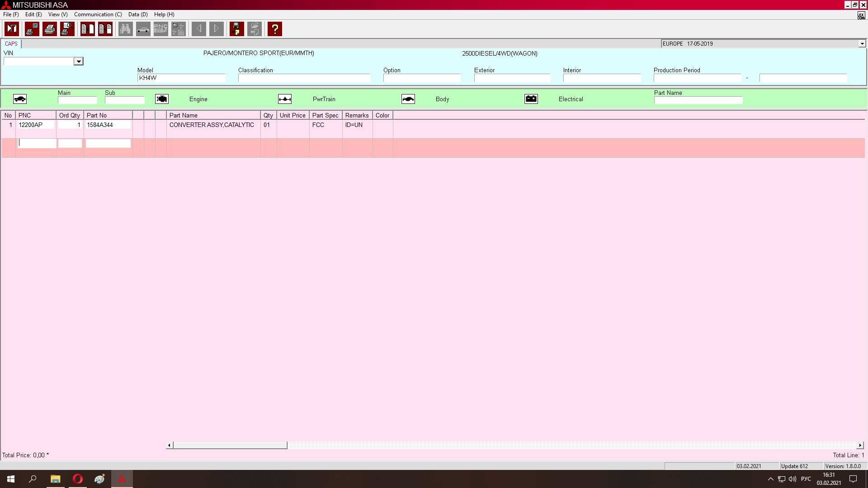Expand the VIN dropdown arrow
The width and height of the screenshot is (868, 488).
(x=79, y=61)
